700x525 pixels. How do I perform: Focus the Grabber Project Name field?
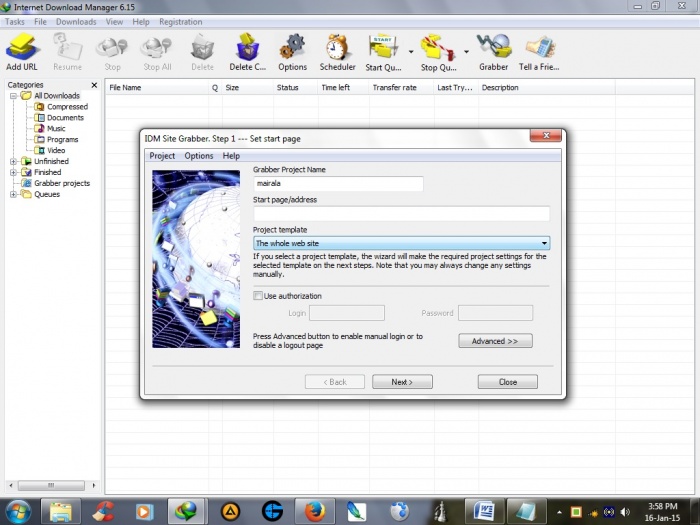338,183
